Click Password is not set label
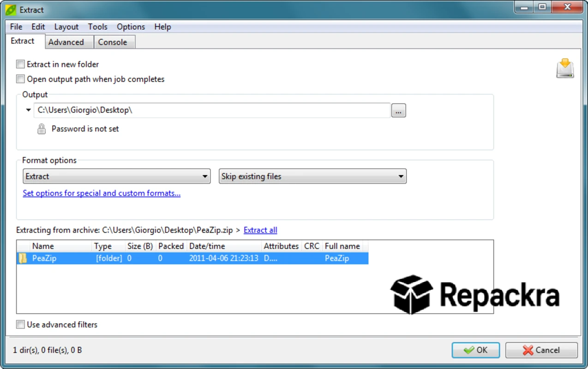 coord(85,129)
